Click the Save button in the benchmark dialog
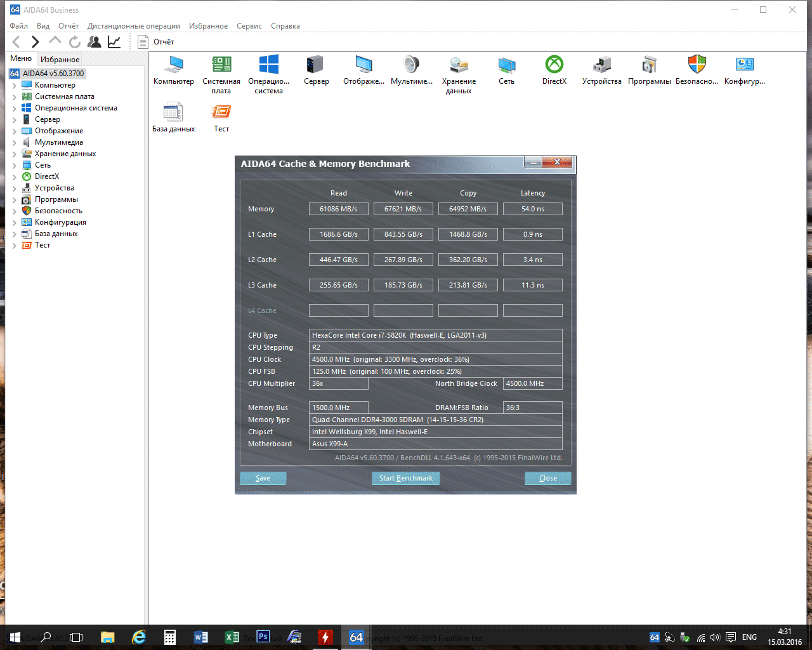 [x=263, y=478]
